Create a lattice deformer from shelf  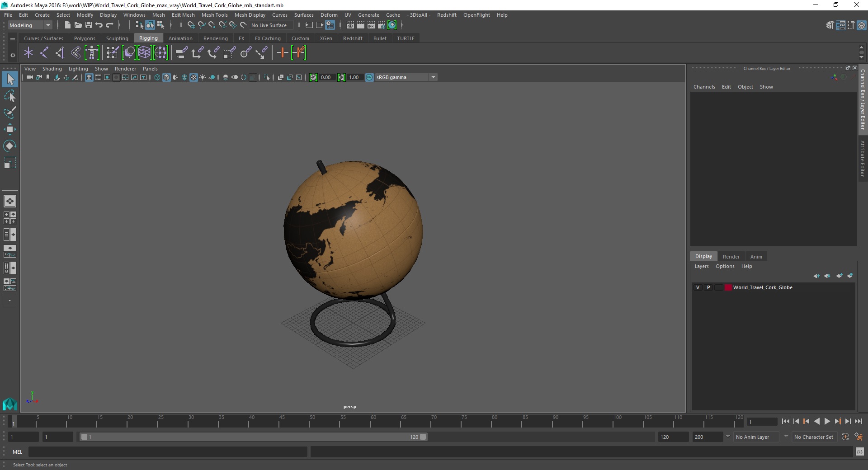click(144, 53)
